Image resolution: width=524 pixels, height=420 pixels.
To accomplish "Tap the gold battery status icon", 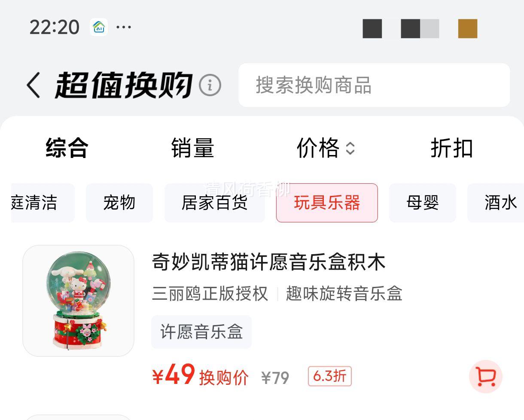I will click(468, 29).
